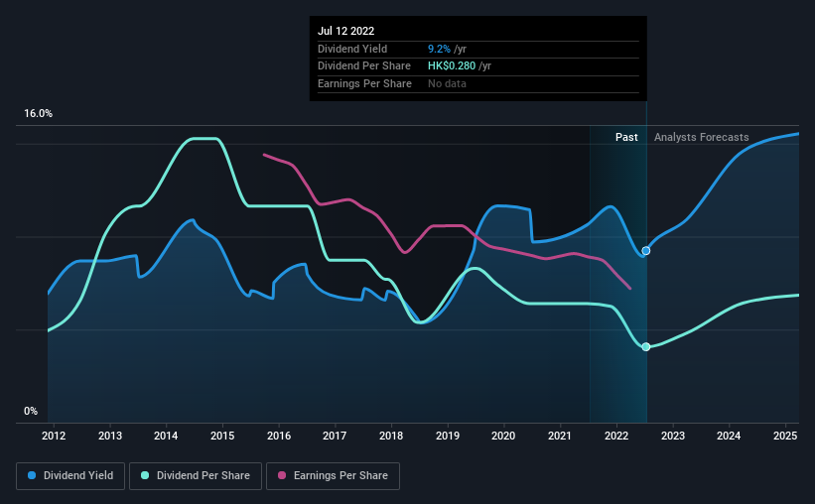Click the 0% y-axis label
Viewport: 815px width, 504px height.
(x=31, y=411)
